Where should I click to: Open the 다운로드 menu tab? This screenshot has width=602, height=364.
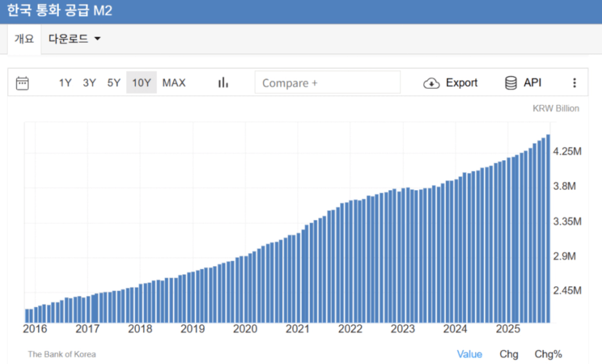[x=69, y=39]
